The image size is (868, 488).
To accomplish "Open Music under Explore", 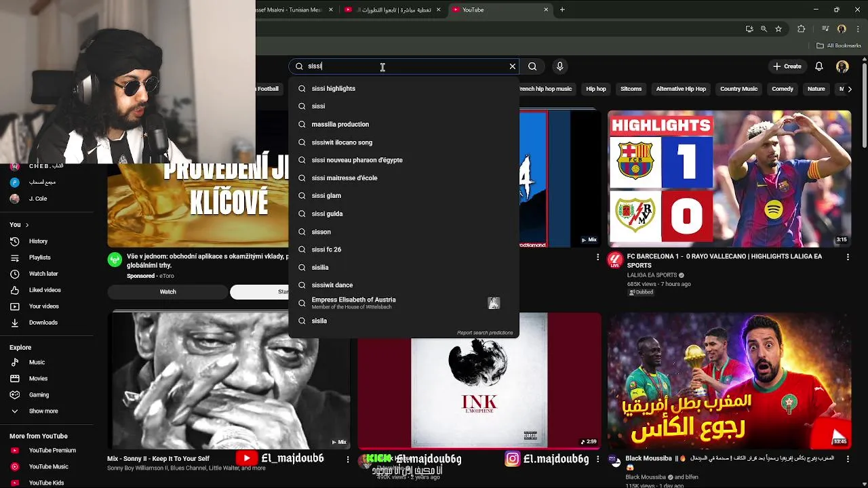I will click(46, 363).
